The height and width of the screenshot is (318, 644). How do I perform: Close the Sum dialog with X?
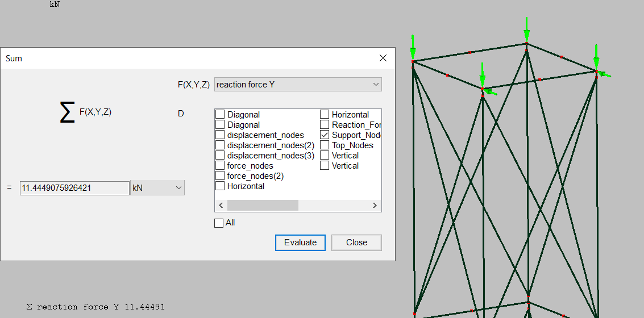[383, 58]
